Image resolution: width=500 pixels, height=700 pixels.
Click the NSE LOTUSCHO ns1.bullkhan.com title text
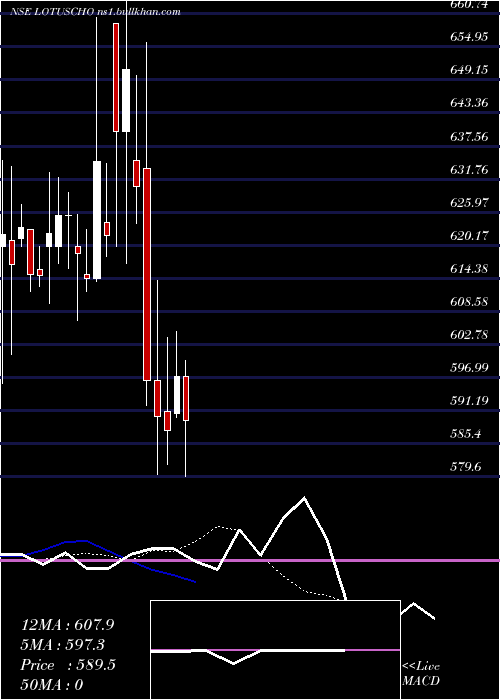click(95, 12)
